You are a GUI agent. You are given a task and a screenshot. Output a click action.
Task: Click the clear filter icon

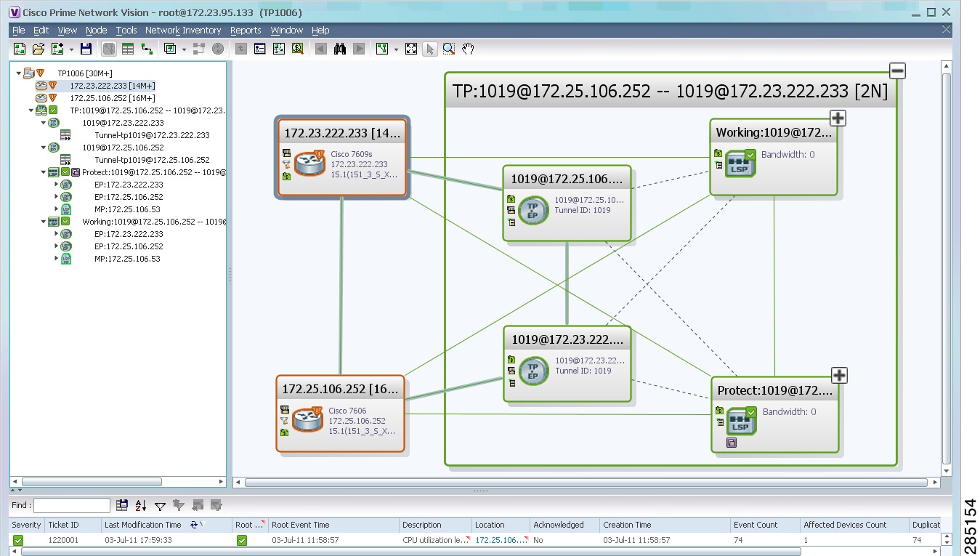point(179,505)
